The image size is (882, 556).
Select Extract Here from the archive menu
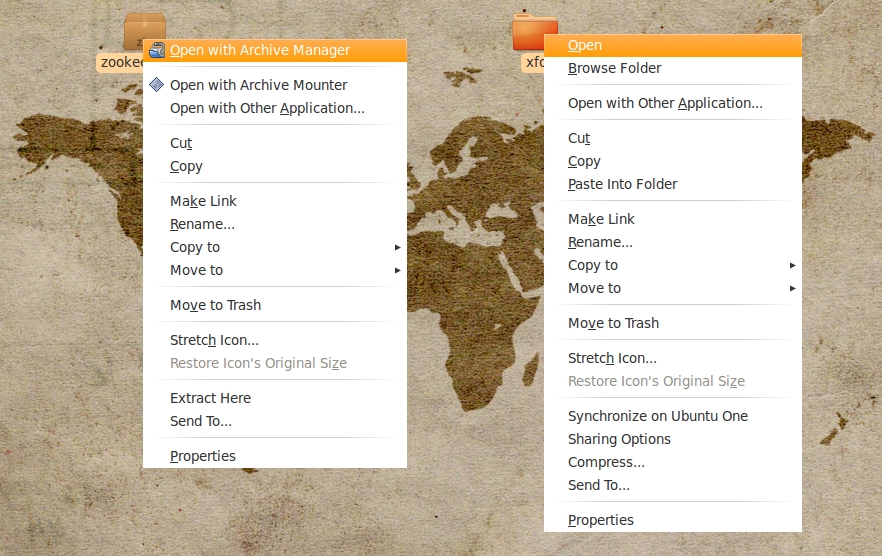[210, 398]
